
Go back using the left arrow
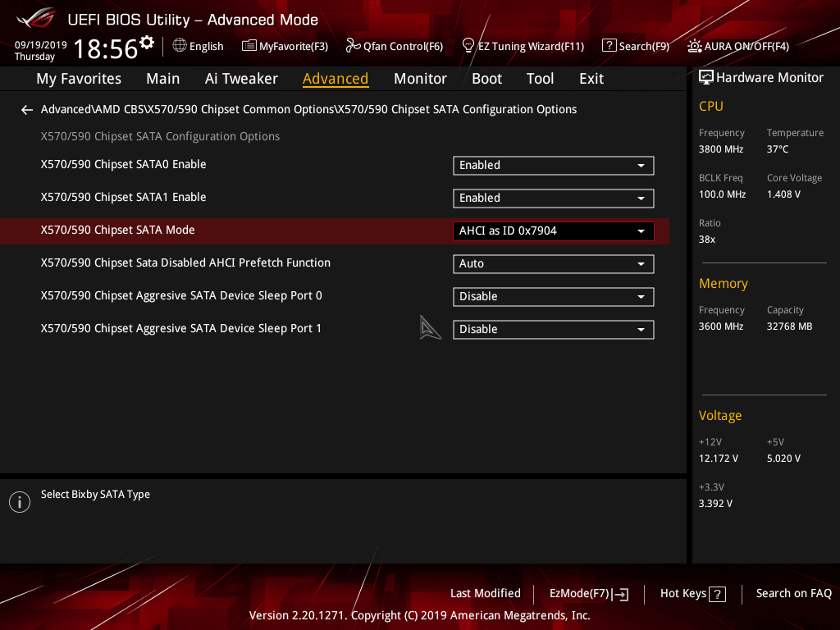click(x=27, y=110)
